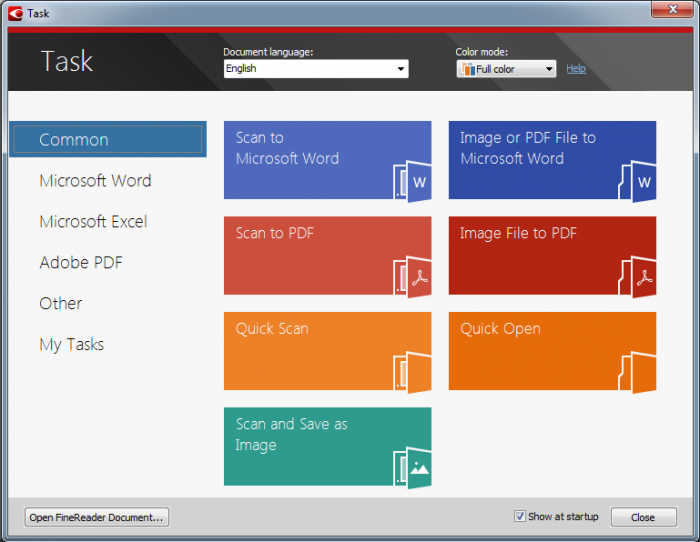Click Open FineReader Document button
Image resolution: width=700 pixels, height=542 pixels.
click(96, 517)
